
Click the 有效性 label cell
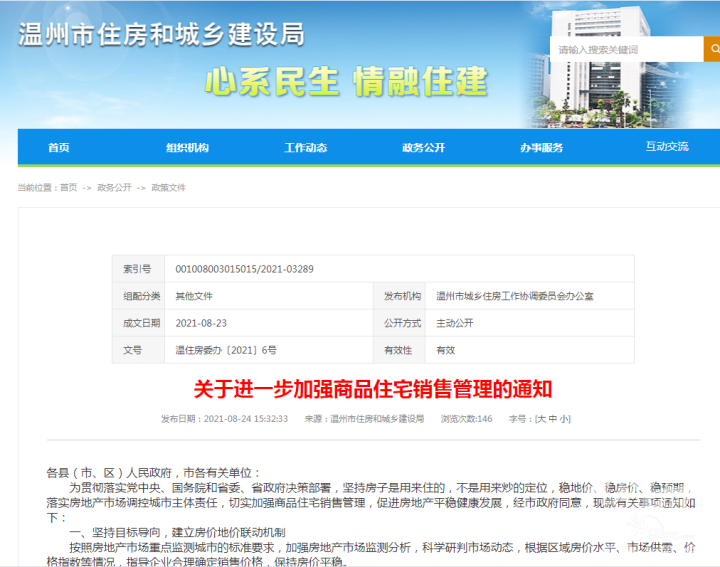pos(399,350)
